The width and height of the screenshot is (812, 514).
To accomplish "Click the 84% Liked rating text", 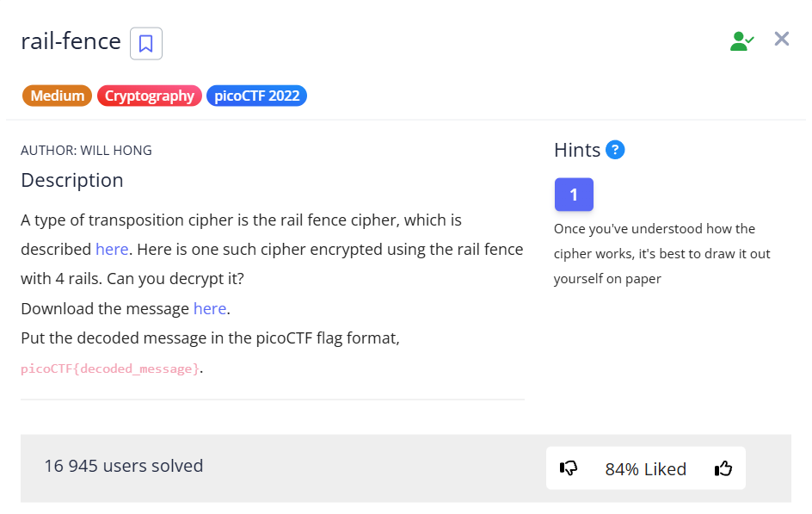I will (645, 469).
